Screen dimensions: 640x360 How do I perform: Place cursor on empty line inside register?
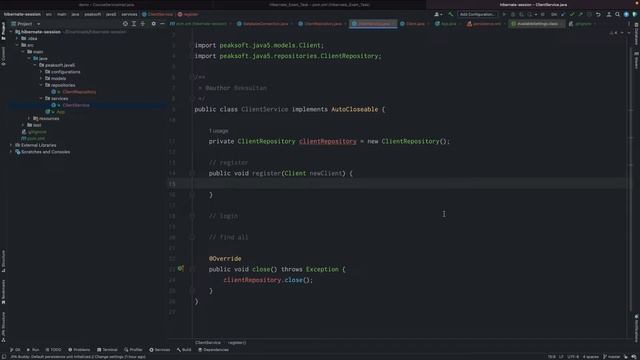coord(408,184)
